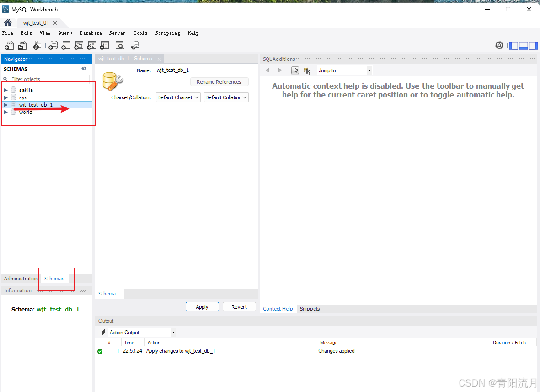The height and width of the screenshot is (392, 540).
Task: Go back in context help
Action: tap(267, 70)
